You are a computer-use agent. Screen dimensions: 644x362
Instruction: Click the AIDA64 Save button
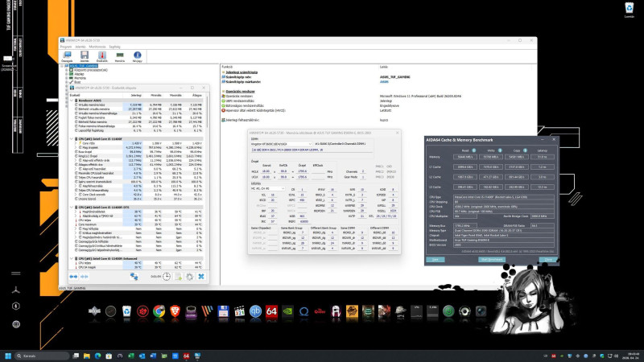click(x=436, y=259)
